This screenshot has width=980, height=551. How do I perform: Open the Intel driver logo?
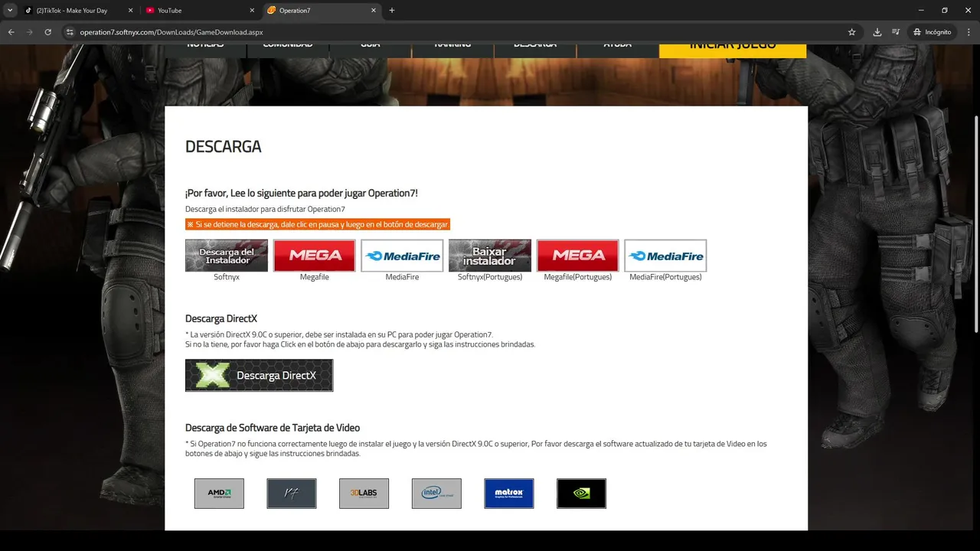[x=436, y=494]
